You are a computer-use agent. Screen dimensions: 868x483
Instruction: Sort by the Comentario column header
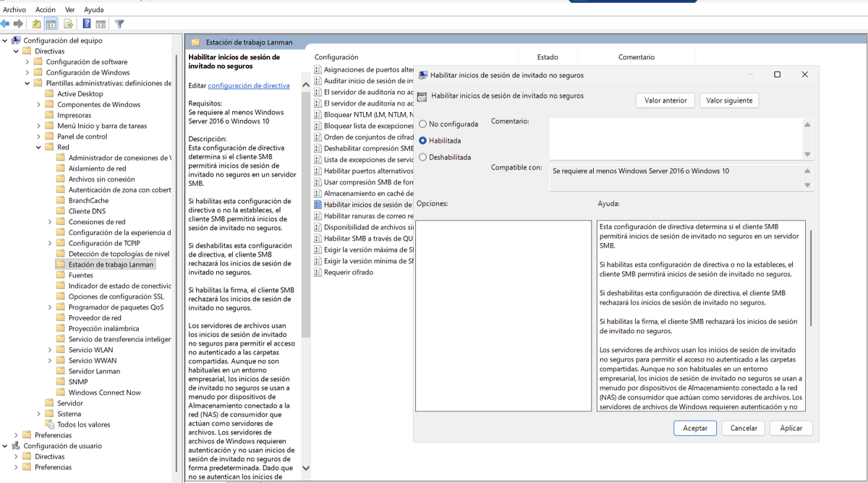[637, 57]
